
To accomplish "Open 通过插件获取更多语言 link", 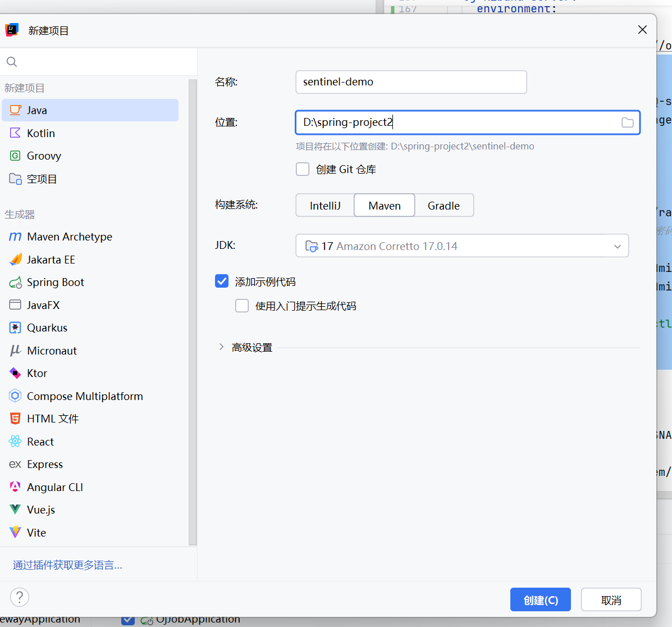I will pyautogui.click(x=67, y=565).
